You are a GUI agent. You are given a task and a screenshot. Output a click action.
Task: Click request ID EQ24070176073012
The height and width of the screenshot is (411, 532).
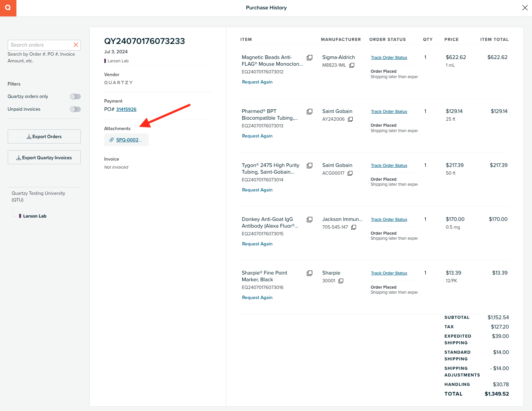point(262,72)
